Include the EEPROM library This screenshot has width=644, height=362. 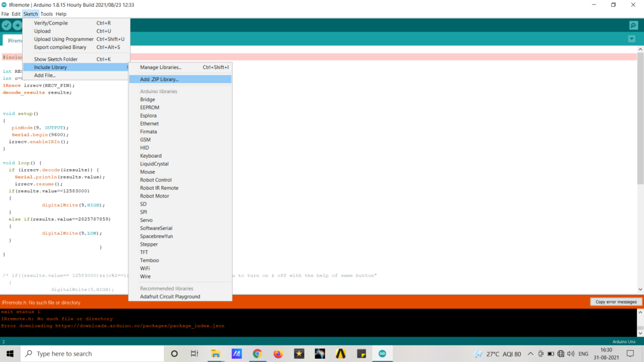(x=180, y=107)
